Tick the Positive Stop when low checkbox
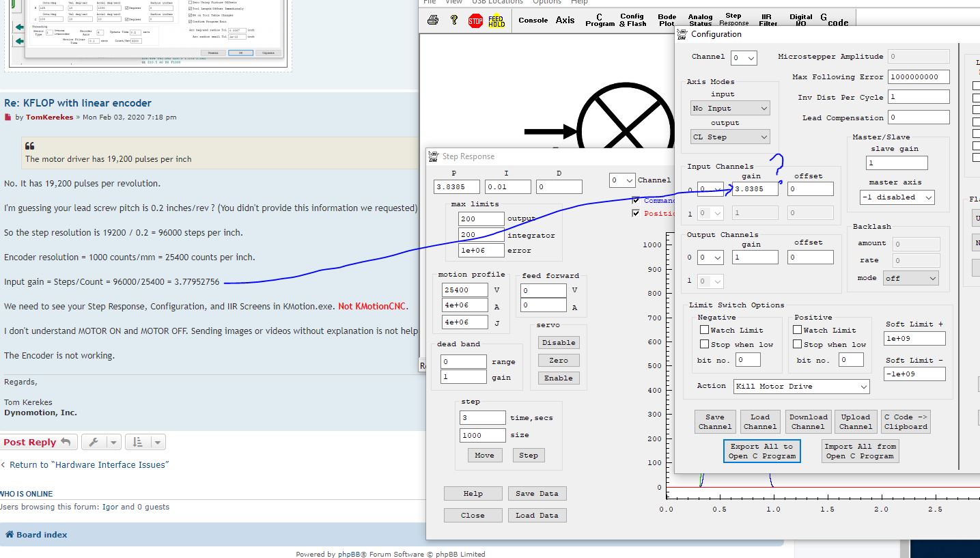Screen dimensions: 980x558 click(x=797, y=344)
